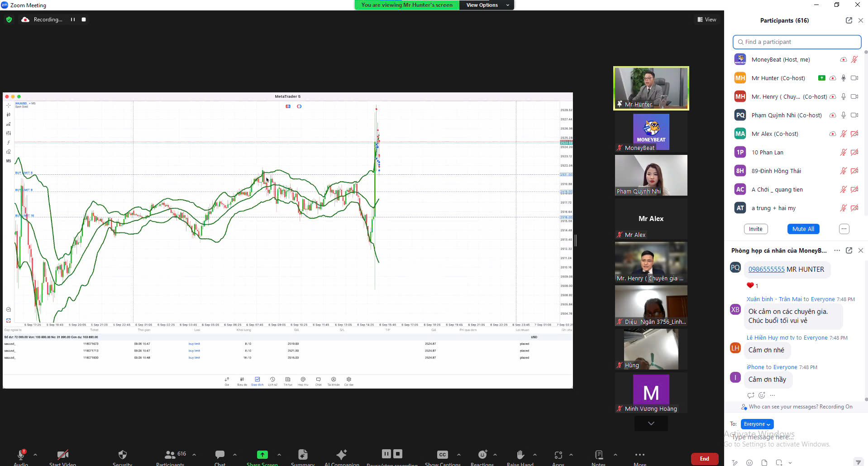Click the Raise Hand icon

pyautogui.click(x=520, y=454)
